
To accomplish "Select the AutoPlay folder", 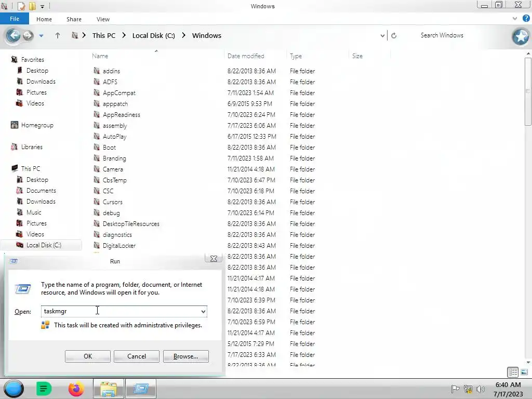I will 115,137.
